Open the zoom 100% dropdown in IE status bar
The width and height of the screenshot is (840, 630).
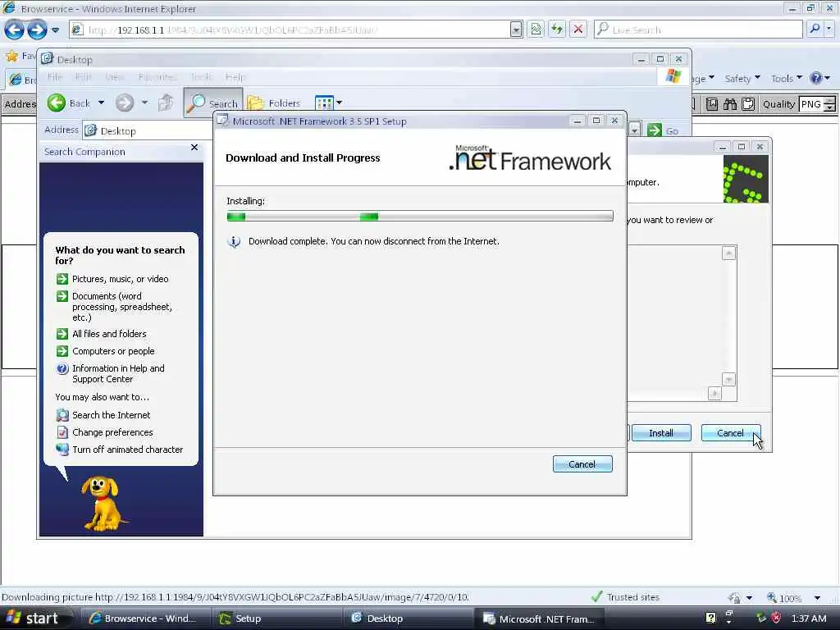(x=818, y=598)
